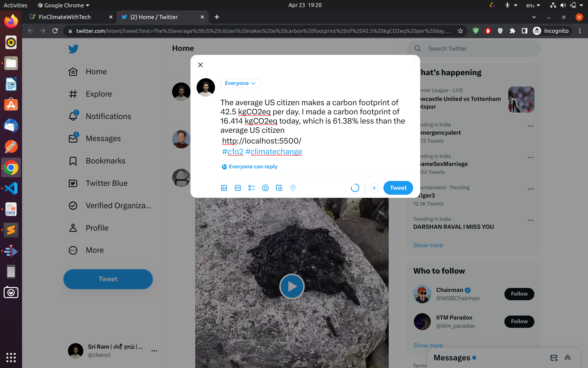Bookmark this page with star icon

tap(460, 31)
